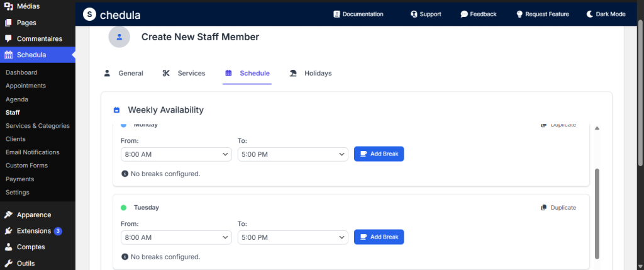
Task: Click the Feedback speech bubble icon
Action: pyautogui.click(x=464, y=14)
